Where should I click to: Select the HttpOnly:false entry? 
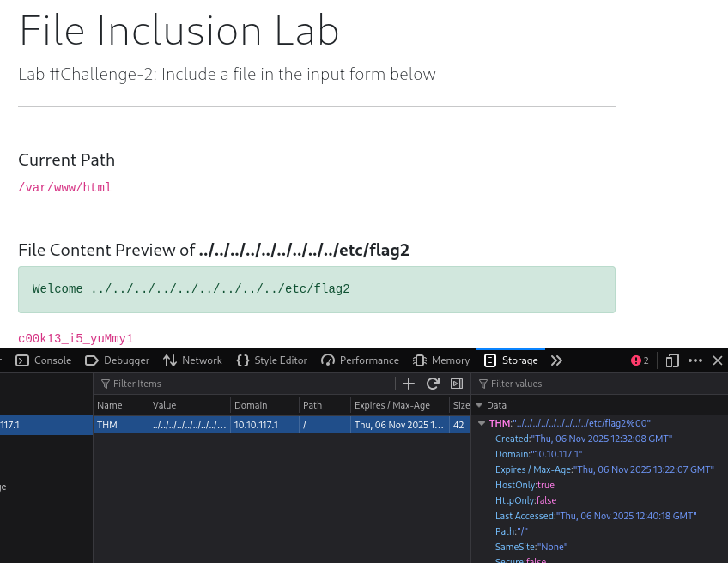click(525, 500)
